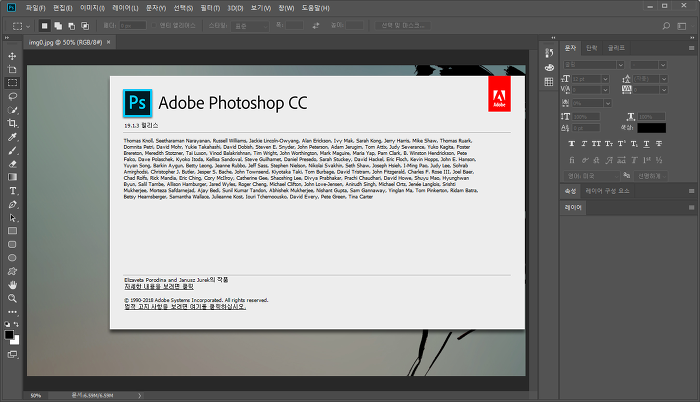Select the Rounded Rectangle tool
The width and height of the screenshot is (700, 402).
click(12, 244)
